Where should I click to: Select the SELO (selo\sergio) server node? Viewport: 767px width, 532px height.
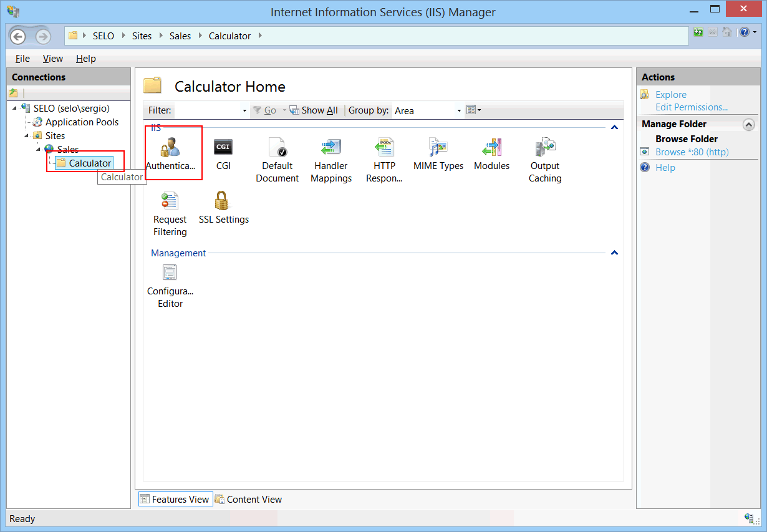click(71, 109)
